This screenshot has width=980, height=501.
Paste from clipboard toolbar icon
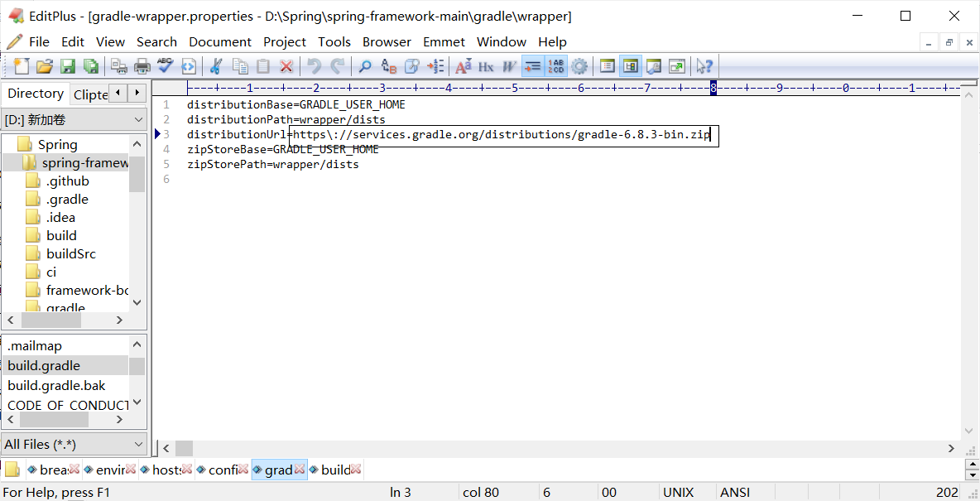tap(263, 65)
